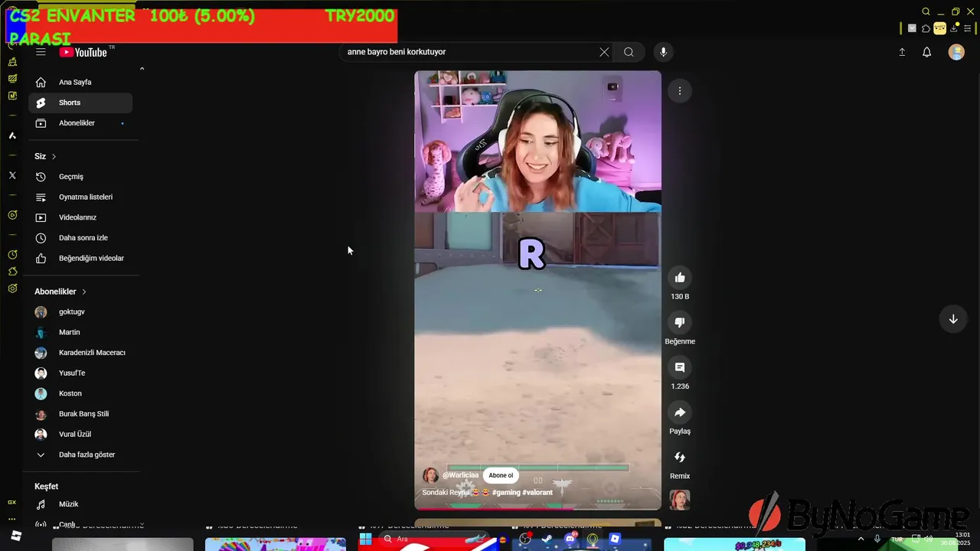Open Burak Barış Stili channel

[x=80, y=414]
